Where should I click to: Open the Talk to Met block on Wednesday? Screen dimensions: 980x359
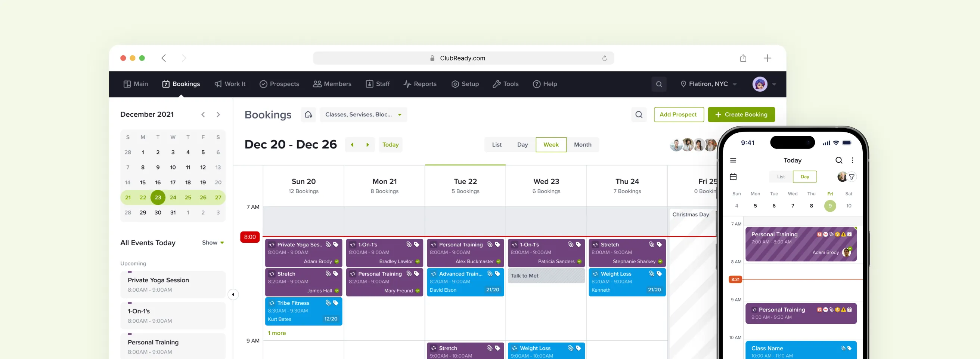(546, 276)
